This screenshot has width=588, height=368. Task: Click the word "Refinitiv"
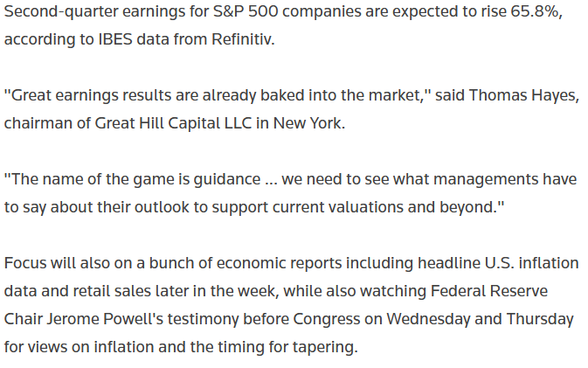point(243,39)
